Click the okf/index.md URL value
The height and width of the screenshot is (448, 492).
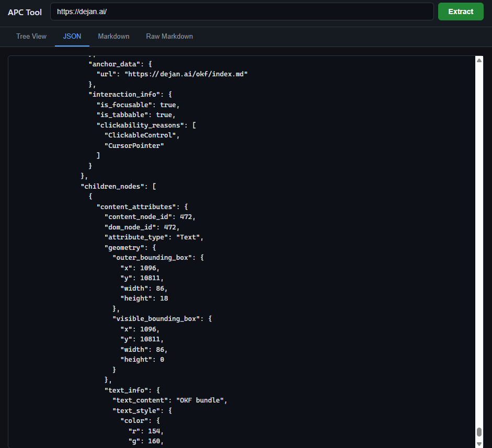coord(186,74)
